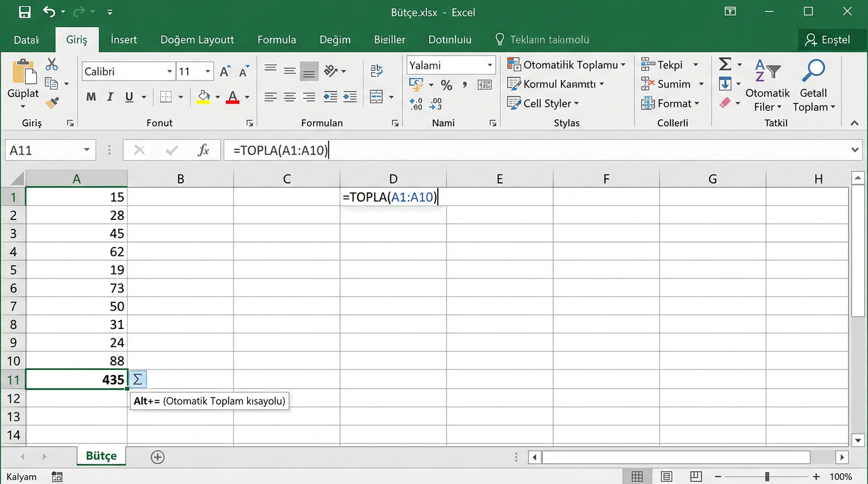Image resolution: width=868 pixels, height=484 pixels.
Task: Toggle bold formatting with the M button
Action: pyautogui.click(x=91, y=97)
